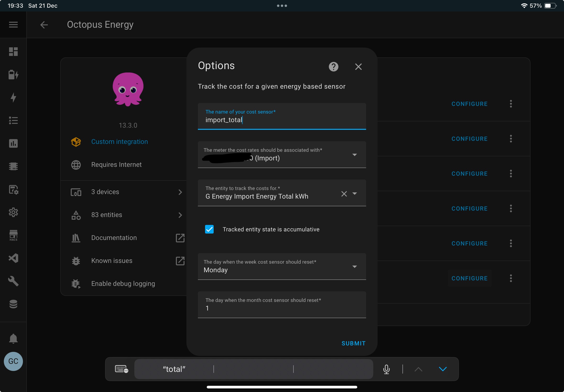Tap the battery status indicator
Viewport: 564px width, 392px height.
[x=550, y=6]
